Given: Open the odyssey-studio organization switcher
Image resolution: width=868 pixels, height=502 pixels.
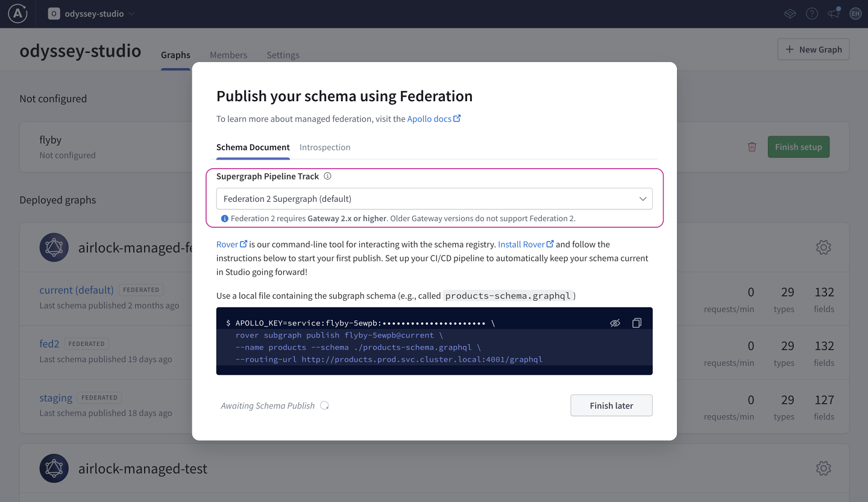Looking at the screenshot, I should pos(92,13).
